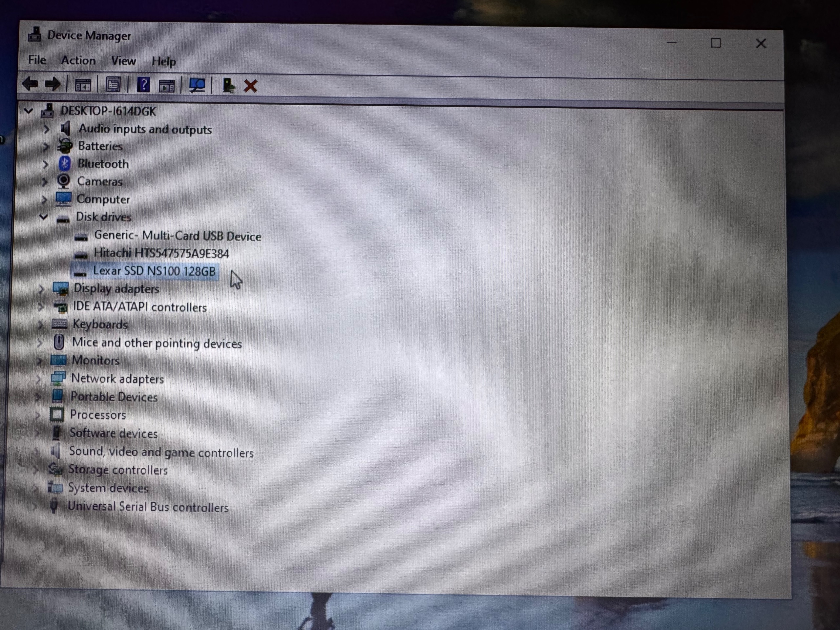Select Universal Serial Bus controllers label
The image size is (840, 630).
[x=148, y=507]
